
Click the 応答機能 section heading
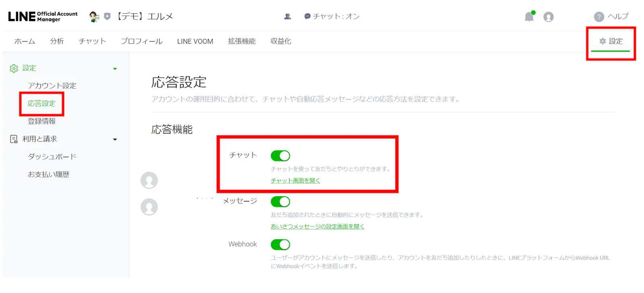click(172, 129)
